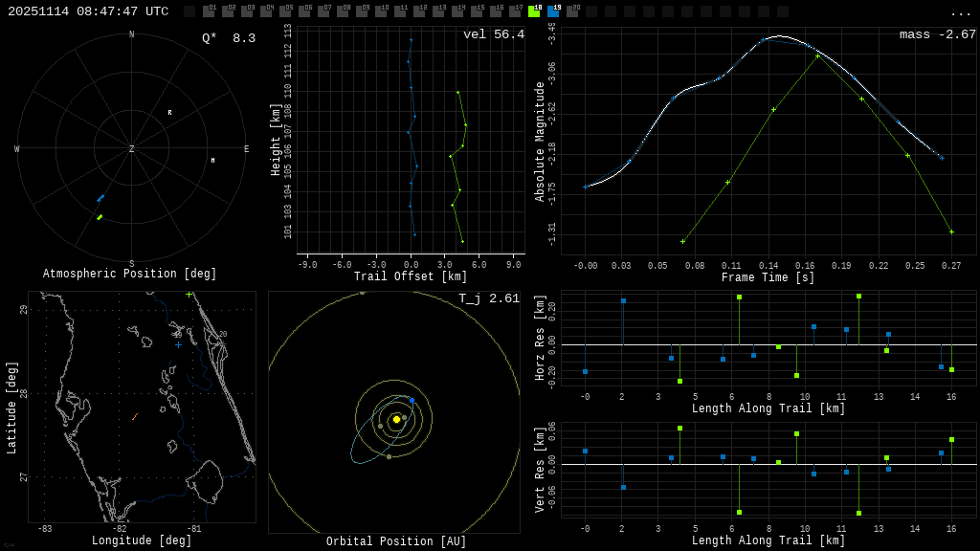The width and height of the screenshot is (980, 551).
Task: Click the Trail Offset [km] axis label
Action: point(411,276)
